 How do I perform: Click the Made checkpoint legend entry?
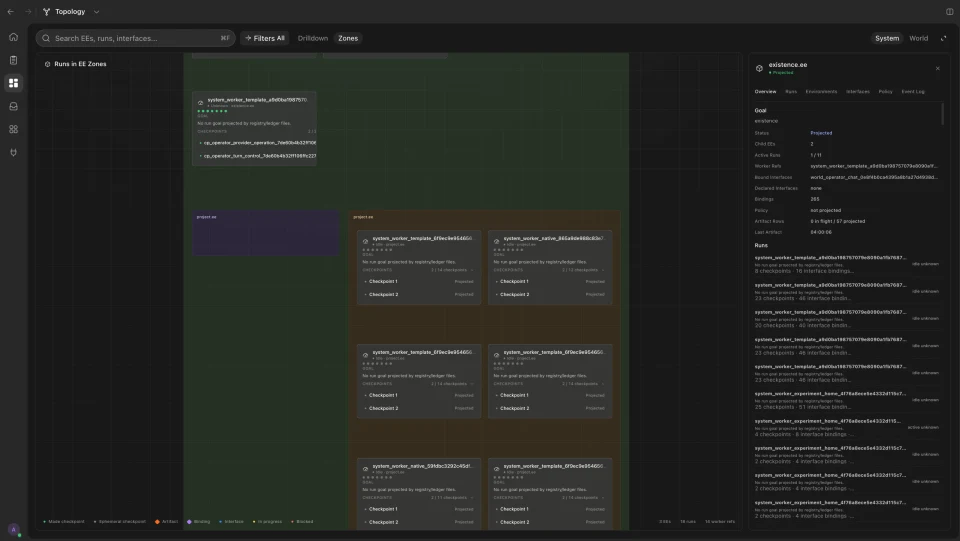pyautogui.click(x=64, y=521)
